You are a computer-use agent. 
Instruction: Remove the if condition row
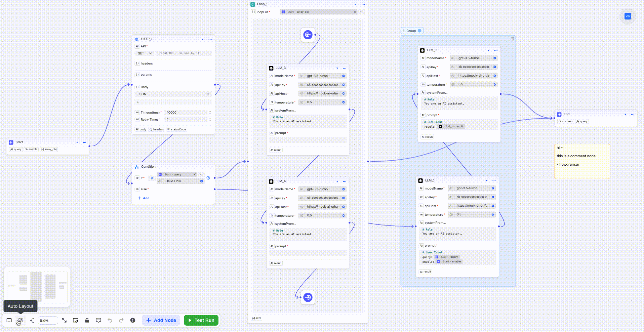point(208,178)
